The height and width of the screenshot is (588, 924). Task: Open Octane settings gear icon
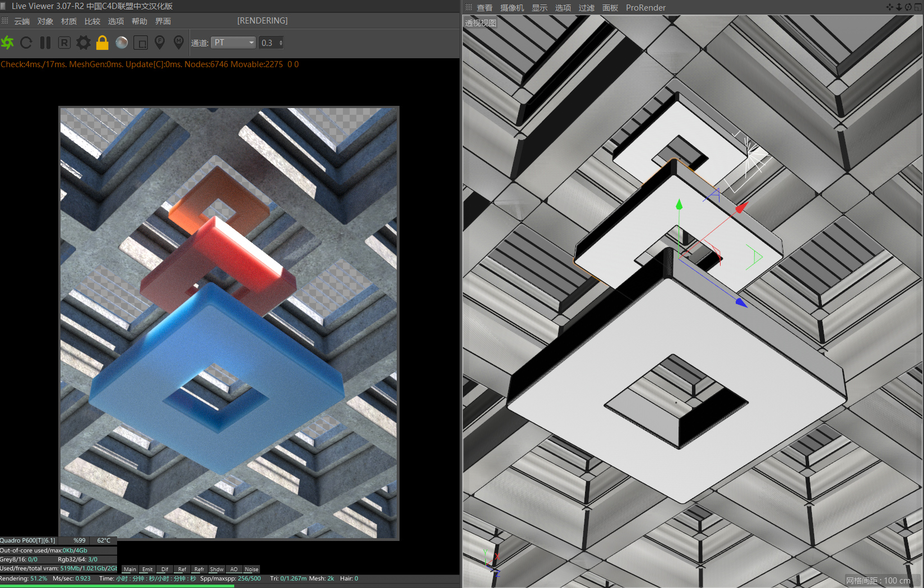tap(83, 43)
